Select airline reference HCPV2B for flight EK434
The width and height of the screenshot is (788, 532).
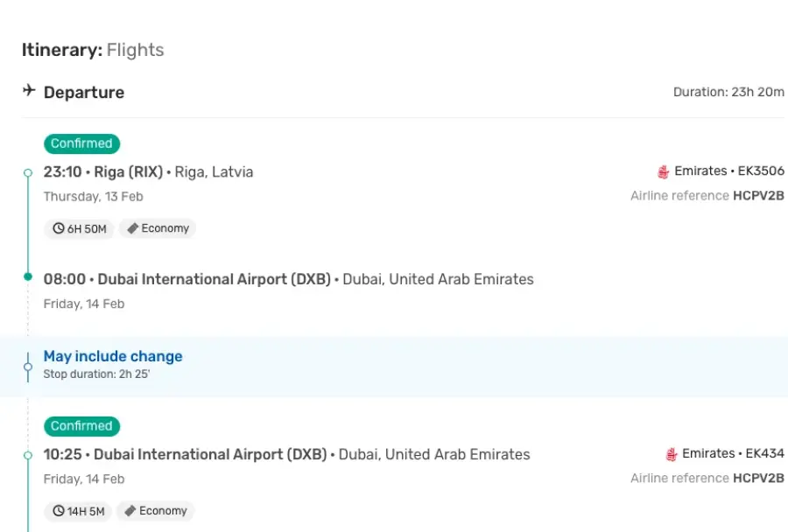click(759, 479)
